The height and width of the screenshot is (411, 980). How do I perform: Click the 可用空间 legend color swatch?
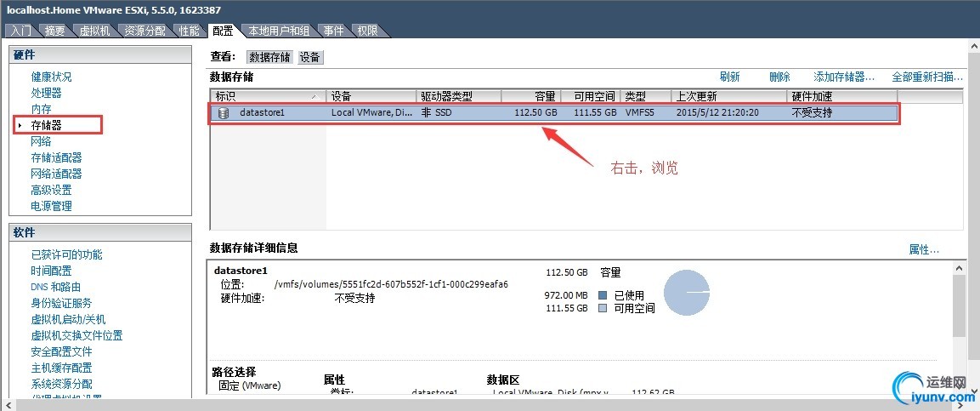(x=603, y=308)
